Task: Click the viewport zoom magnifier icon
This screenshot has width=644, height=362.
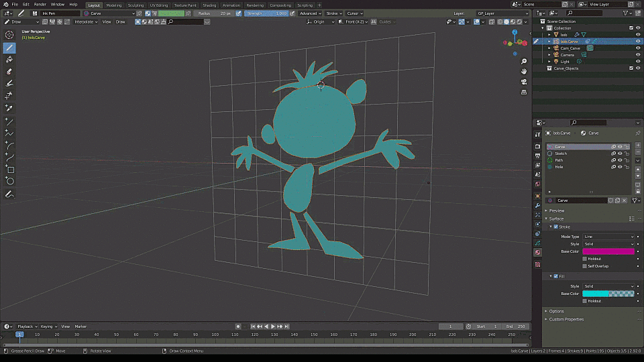Action: pyautogui.click(x=524, y=61)
